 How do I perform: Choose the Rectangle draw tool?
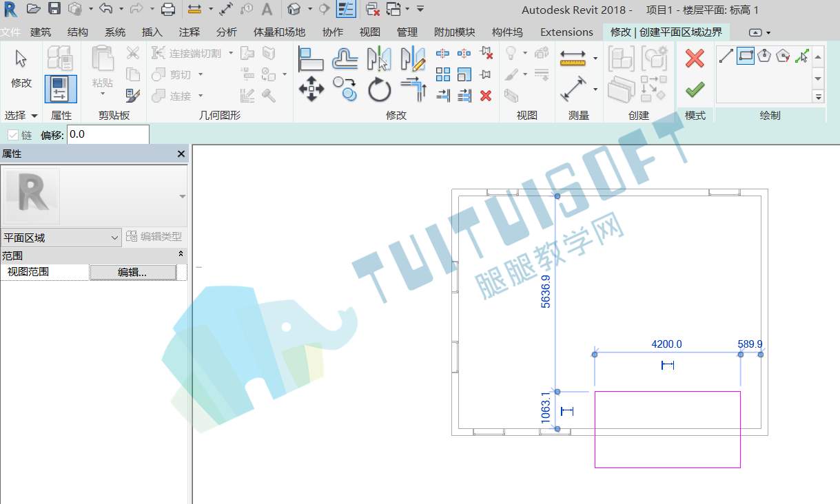point(745,56)
